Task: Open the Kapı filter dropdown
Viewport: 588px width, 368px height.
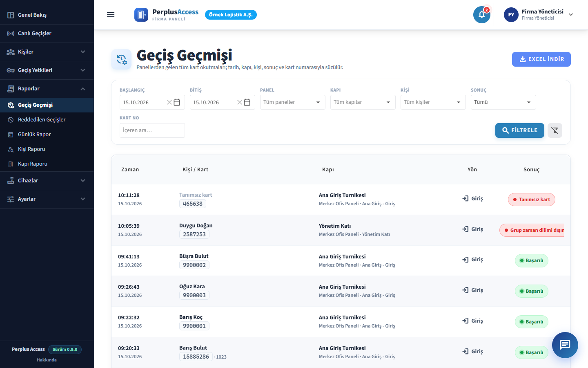Action: [x=363, y=102]
